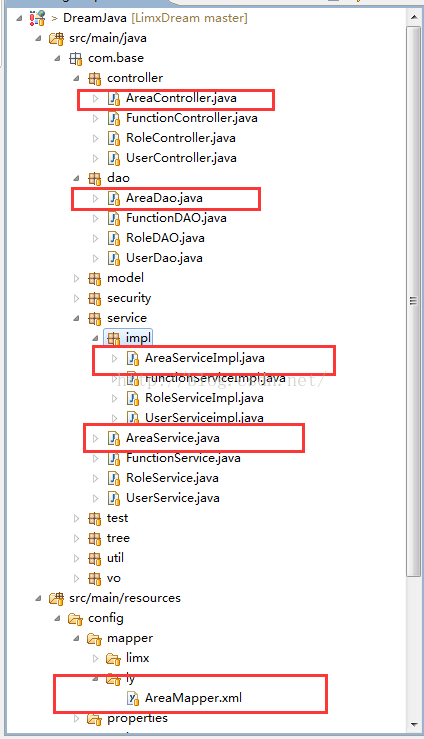Select FunctionController.java in the tree
Image resolution: width=424 pixels, height=739 pixels.
click(192, 118)
